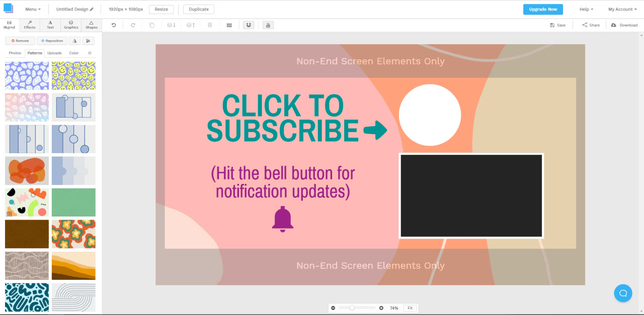This screenshot has height=315, width=644.
Task: Delete the selected element with trash icon
Action: tap(210, 25)
